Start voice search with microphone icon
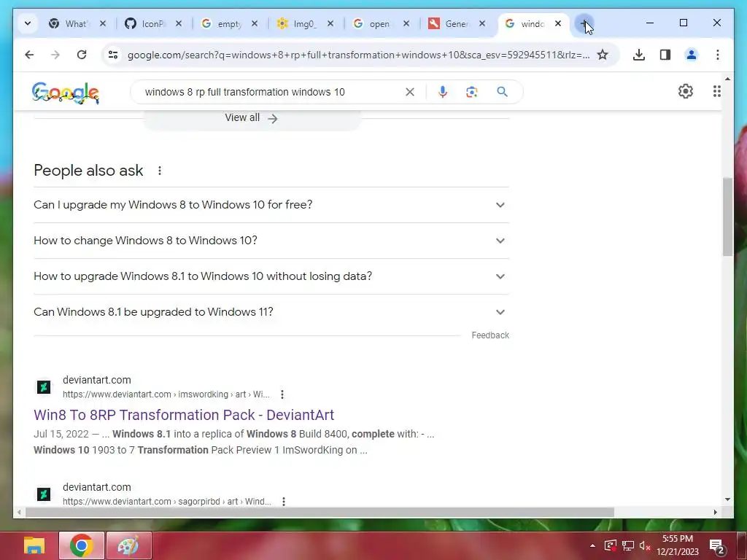Viewport: 747px width, 560px height. (443, 92)
